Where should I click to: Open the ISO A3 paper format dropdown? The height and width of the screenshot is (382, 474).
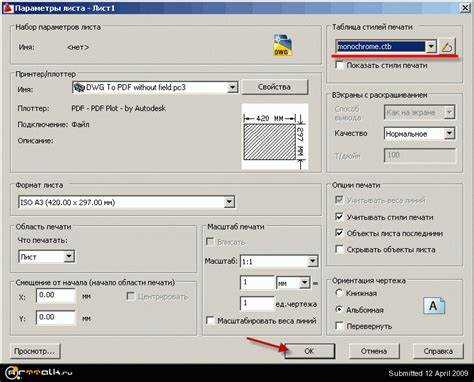(x=229, y=202)
